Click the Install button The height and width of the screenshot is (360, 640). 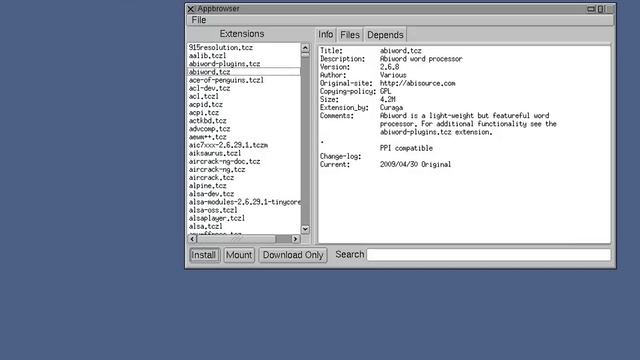[204, 255]
